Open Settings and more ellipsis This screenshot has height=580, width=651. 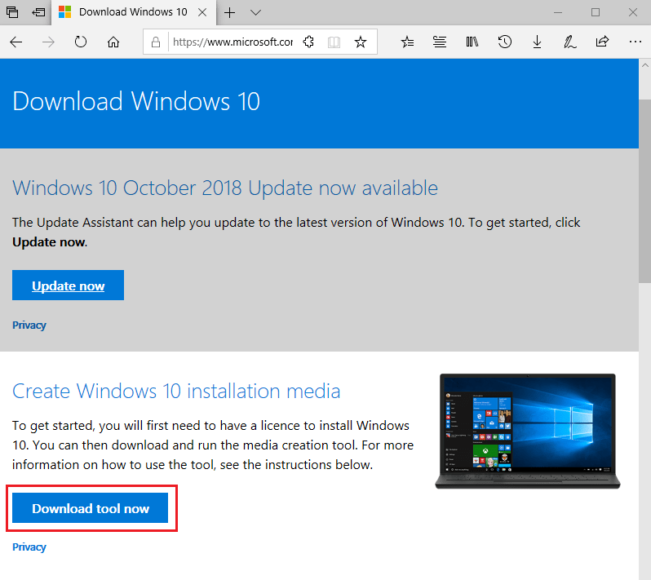click(635, 42)
